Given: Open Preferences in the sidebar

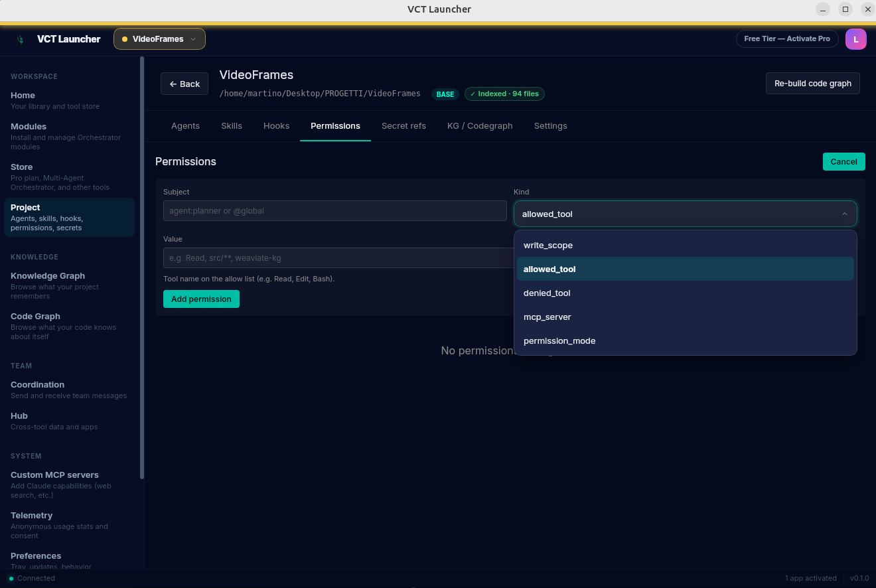Looking at the screenshot, I should point(69,560).
